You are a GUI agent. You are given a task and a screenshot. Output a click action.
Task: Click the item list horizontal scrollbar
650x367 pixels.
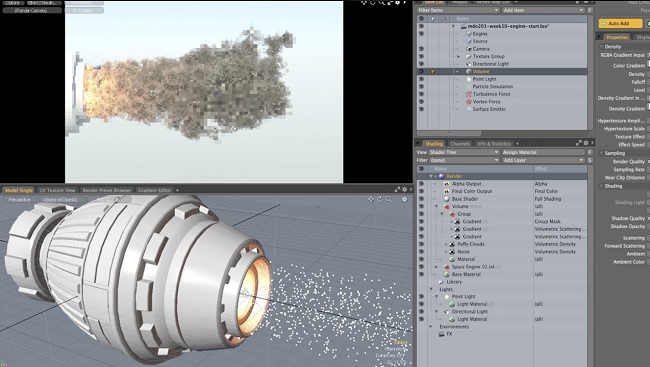coord(449,134)
